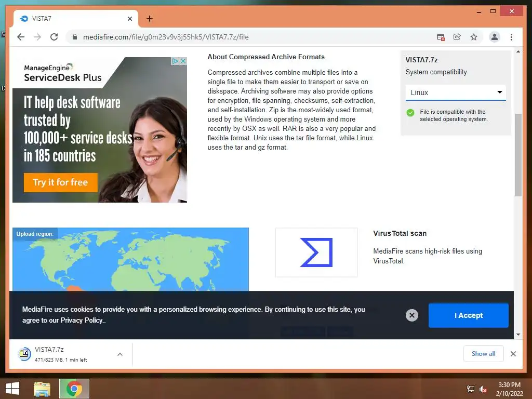Minimize the Chrome window
This screenshot has height=399, width=532.
(478, 11)
